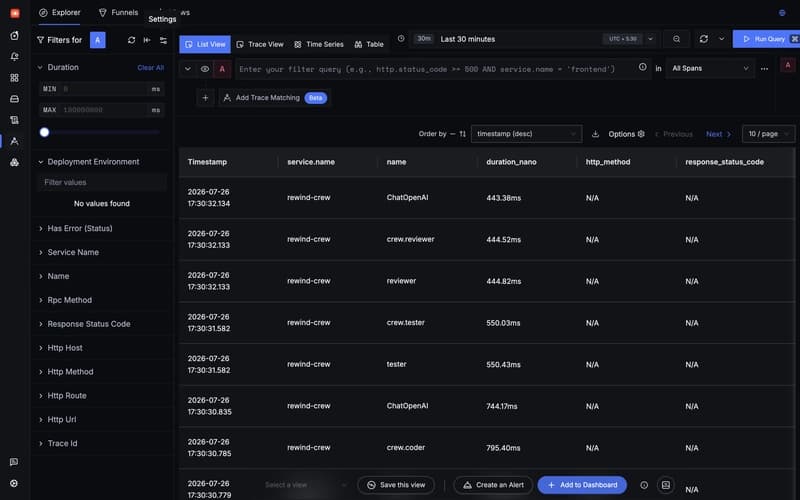Open the Alerts bell icon in sidebar
Viewport: 800px width, 500px height.
(14, 57)
